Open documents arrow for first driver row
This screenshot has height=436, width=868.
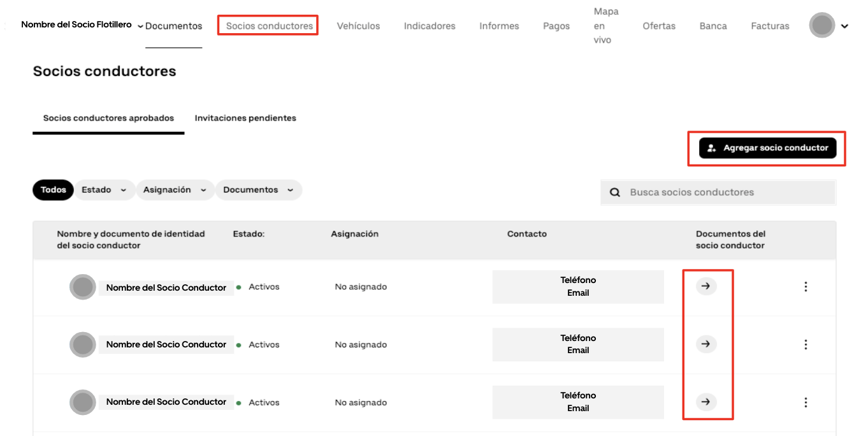[705, 286]
